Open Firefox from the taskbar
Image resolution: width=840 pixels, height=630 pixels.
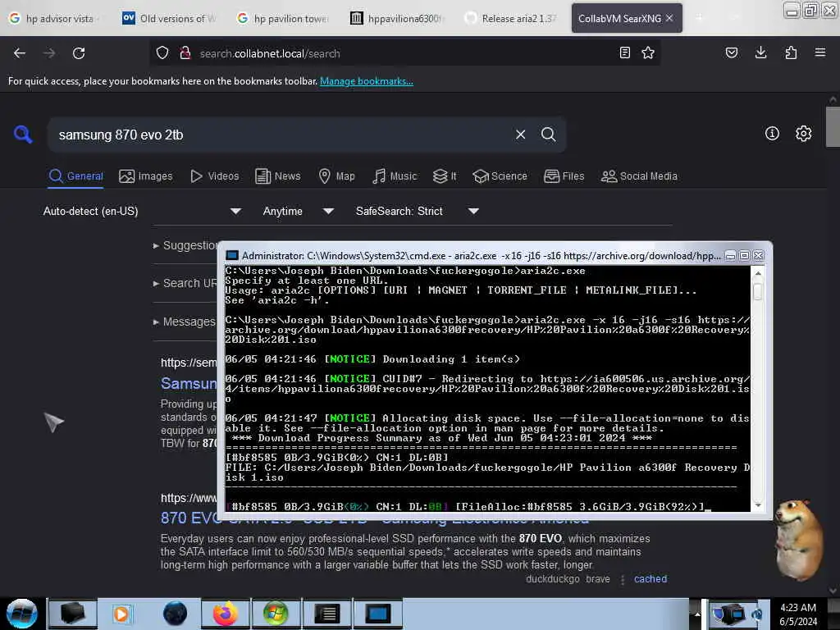click(x=225, y=614)
